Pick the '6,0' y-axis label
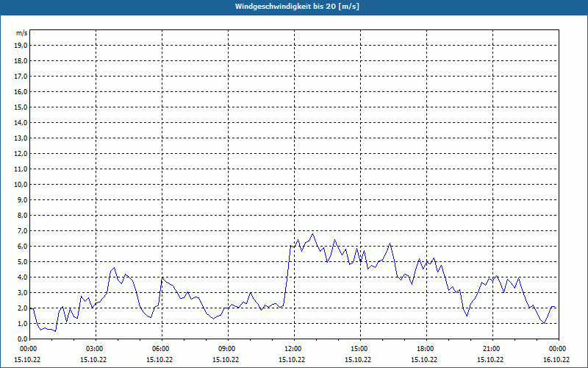 point(21,247)
